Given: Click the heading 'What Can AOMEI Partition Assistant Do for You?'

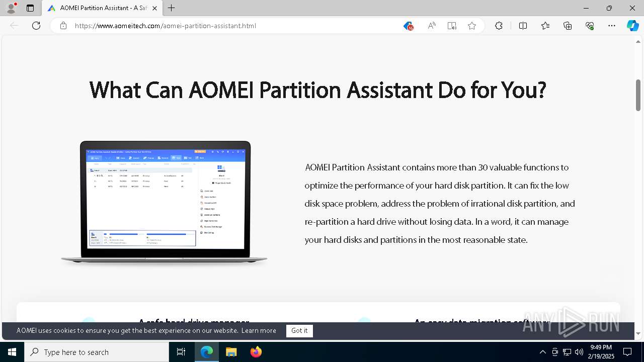Looking at the screenshot, I should [x=317, y=90].
